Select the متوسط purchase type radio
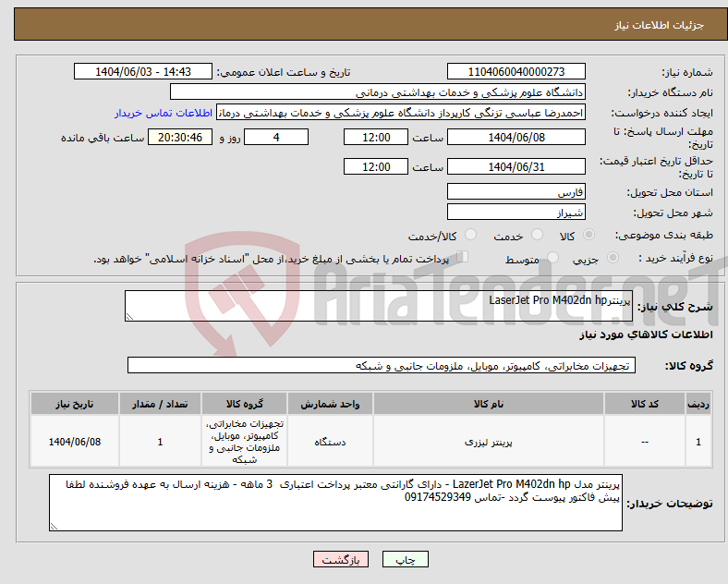Image resolution: width=728 pixels, height=584 pixels. pos(553,258)
